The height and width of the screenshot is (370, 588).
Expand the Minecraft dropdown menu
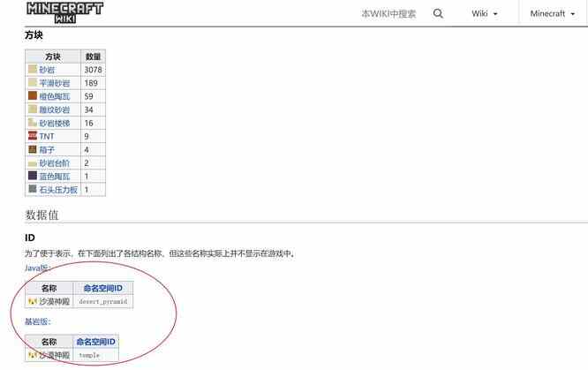coord(552,14)
